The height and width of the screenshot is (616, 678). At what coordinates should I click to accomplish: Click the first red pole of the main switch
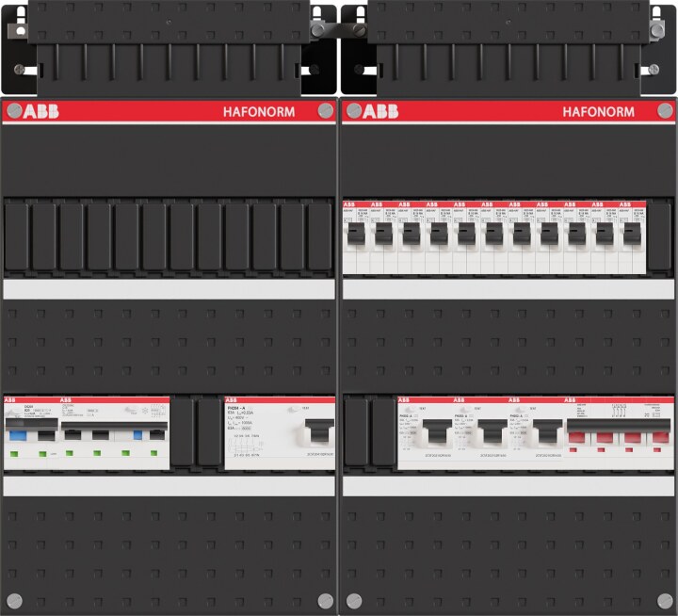[577, 438]
